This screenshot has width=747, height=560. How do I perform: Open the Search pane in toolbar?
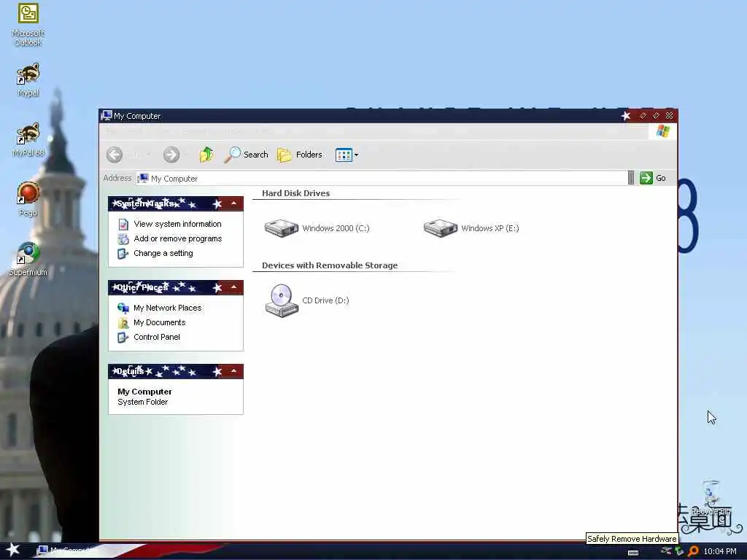[x=247, y=155]
